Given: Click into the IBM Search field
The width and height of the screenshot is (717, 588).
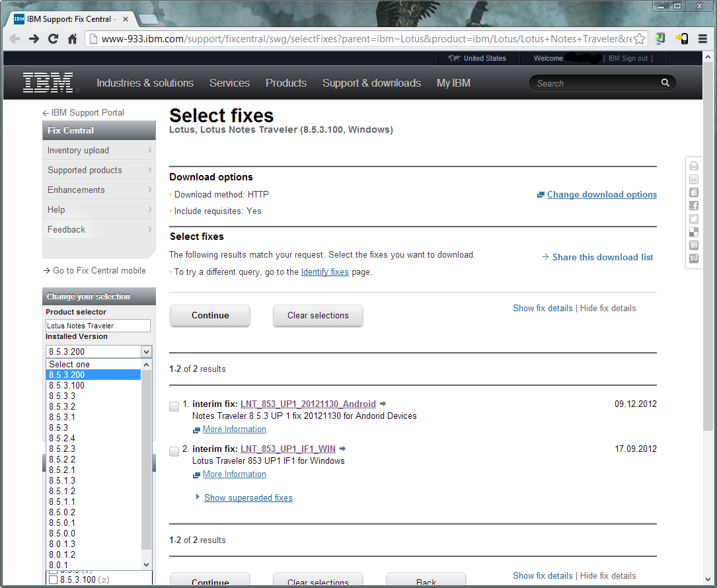Looking at the screenshot, I should point(595,83).
